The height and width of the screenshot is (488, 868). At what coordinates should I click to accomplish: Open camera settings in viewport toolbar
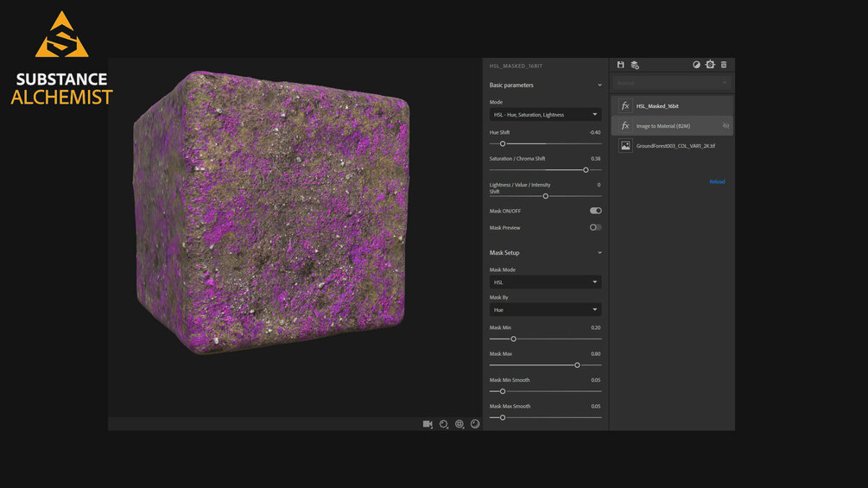[x=428, y=424]
